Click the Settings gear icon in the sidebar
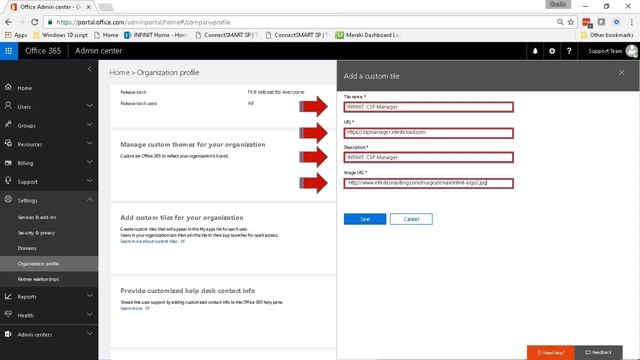Screen dimensions: 640x360 (x=8, y=200)
